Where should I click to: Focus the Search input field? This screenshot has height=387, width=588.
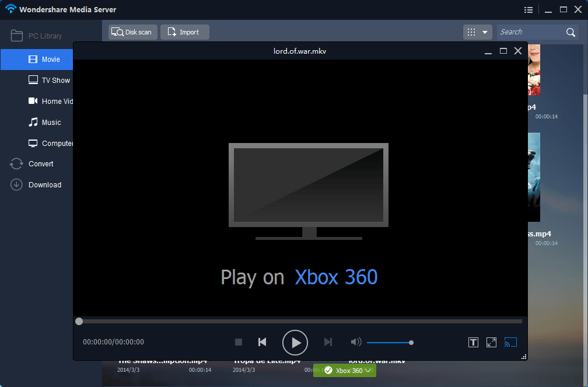point(531,32)
